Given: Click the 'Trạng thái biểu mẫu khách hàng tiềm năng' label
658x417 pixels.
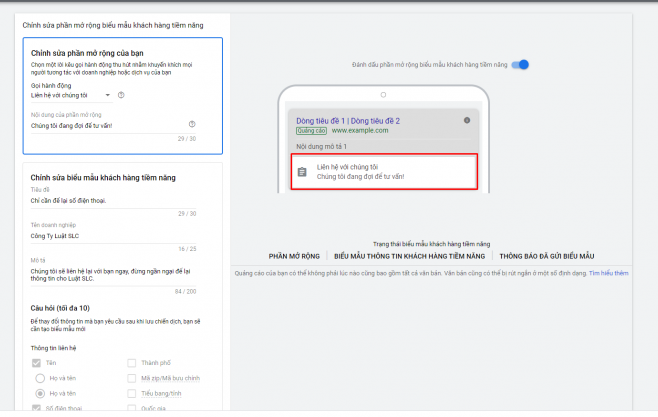Looking at the screenshot, I should pyautogui.click(x=431, y=244).
